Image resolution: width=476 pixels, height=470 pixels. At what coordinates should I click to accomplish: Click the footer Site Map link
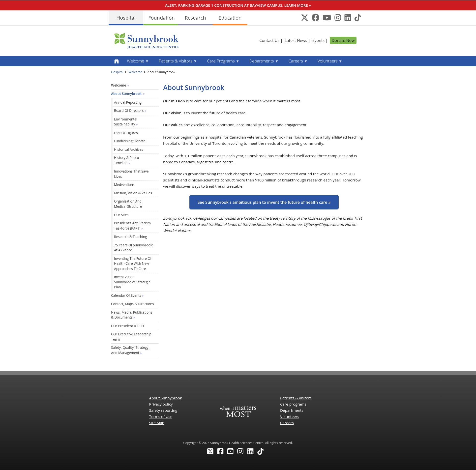(x=157, y=423)
